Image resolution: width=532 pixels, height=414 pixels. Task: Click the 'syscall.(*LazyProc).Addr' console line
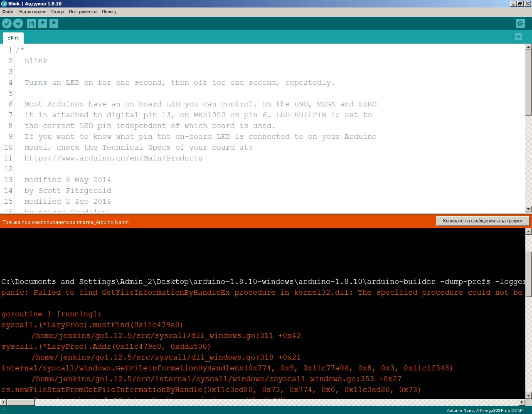(106, 346)
